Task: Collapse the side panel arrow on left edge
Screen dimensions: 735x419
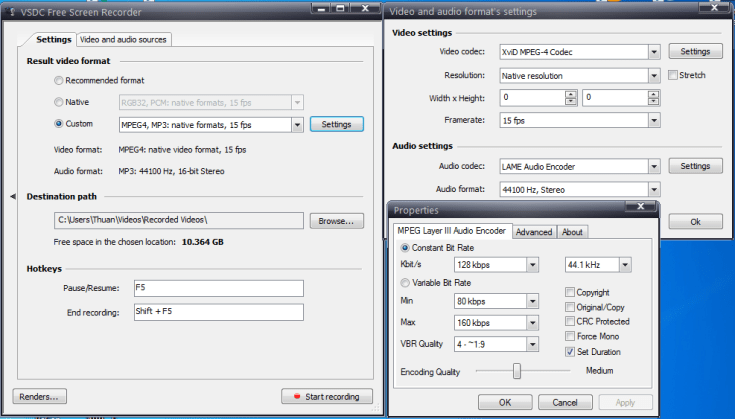Action: click(12, 197)
